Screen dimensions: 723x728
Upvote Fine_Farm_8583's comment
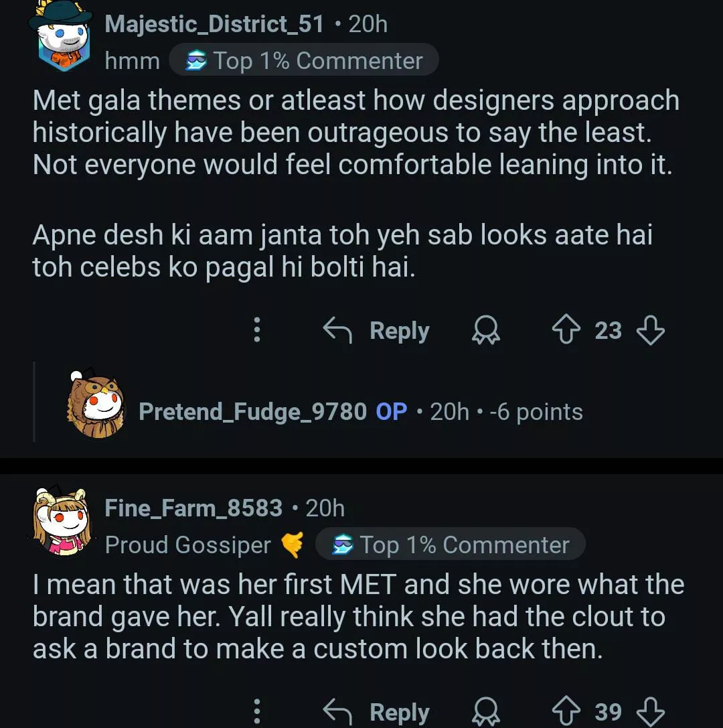(x=566, y=712)
